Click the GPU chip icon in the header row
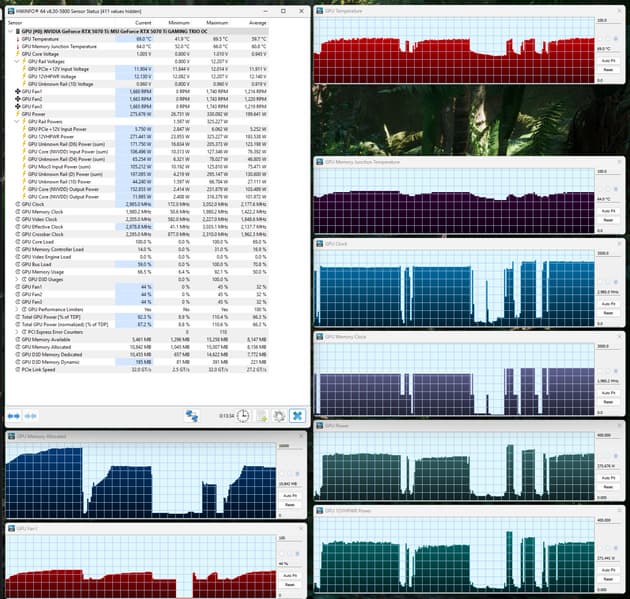This screenshot has height=599, width=630. [18, 31]
